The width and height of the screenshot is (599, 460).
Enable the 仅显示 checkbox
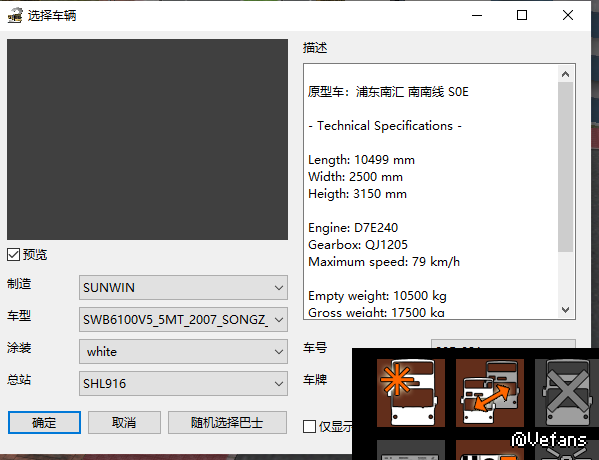pyautogui.click(x=309, y=426)
